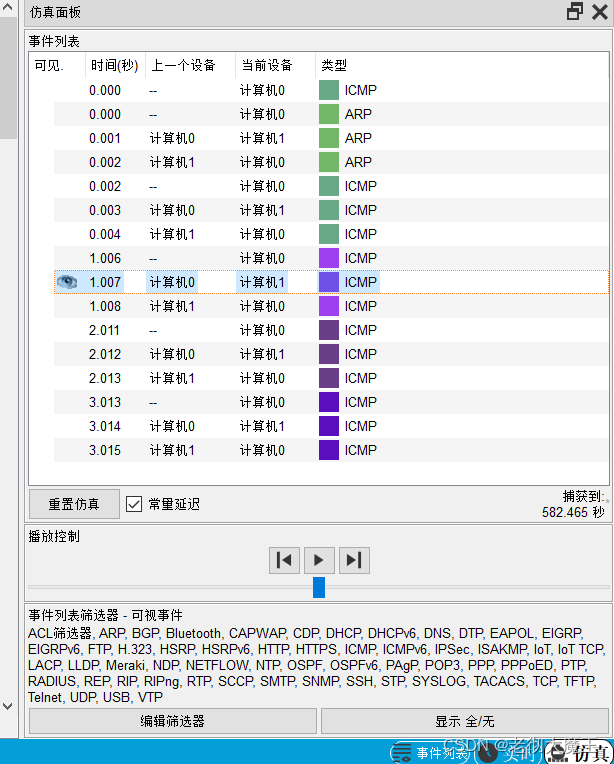Image resolution: width=614 pixels, height=764 pixels.
Task: Click the ICMP color swatch at time 0.000
Action: (329, 90)
